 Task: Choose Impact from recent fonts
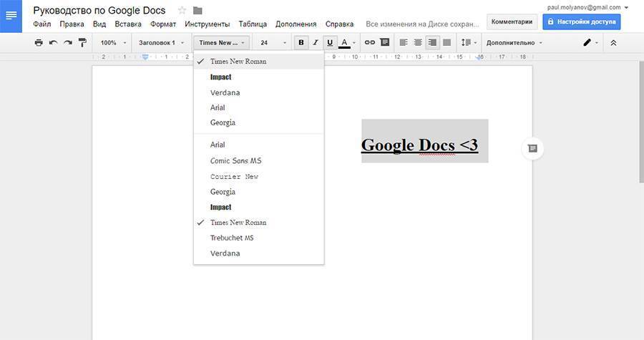pyautogui.click(x=259, y=77)
